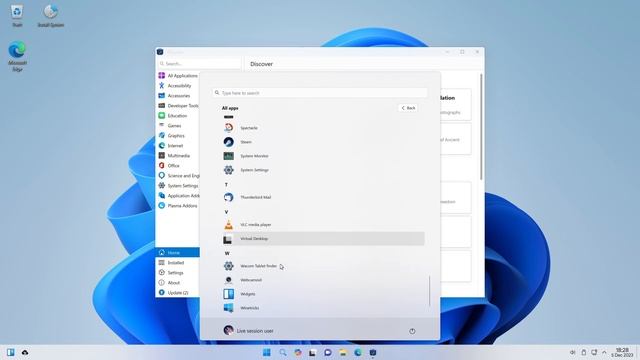Open Plasma Addons category in Discover
The width and height of the screenshot is (640, 360).
pyautogui.click(x=178, y=206)
